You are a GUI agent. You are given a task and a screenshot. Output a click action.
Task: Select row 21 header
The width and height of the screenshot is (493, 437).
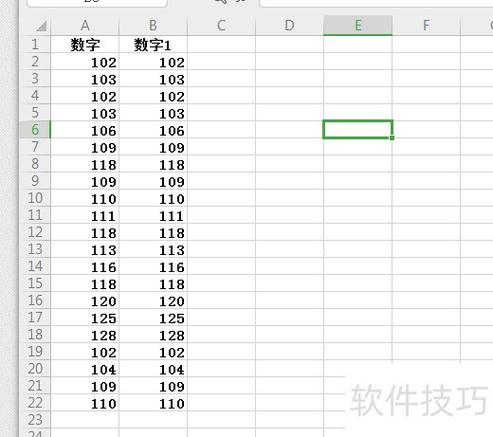pos(35,385)
